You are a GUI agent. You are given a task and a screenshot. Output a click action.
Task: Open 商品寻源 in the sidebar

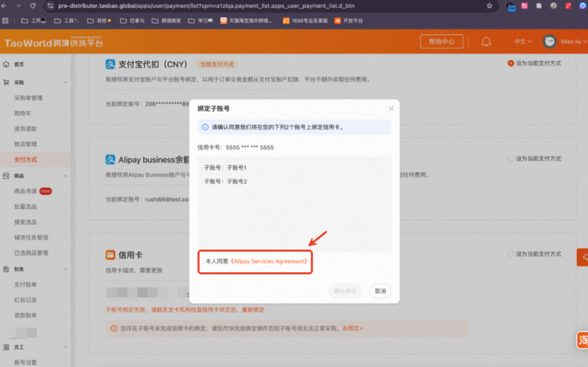coord(26,191)
